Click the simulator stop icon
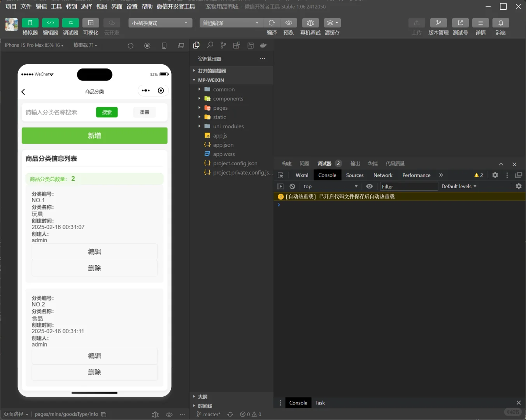Viewport: 526px width, 420px height. coord(147,45)
